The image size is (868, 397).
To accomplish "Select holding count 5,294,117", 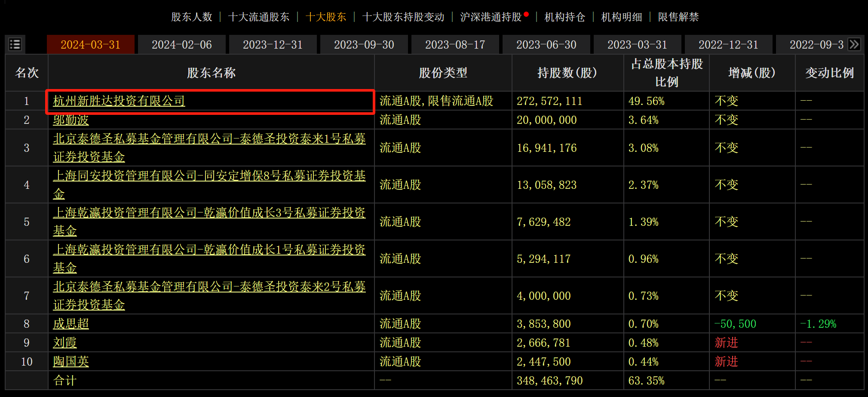I will [x=544, y=259].
